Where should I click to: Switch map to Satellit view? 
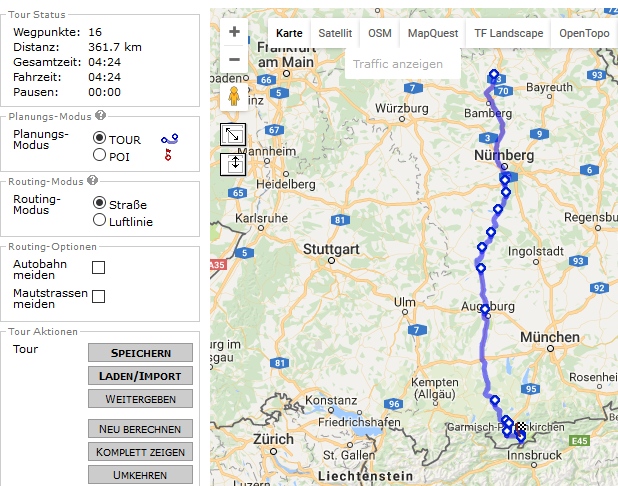pyautogui.click(x=335, y=33)
